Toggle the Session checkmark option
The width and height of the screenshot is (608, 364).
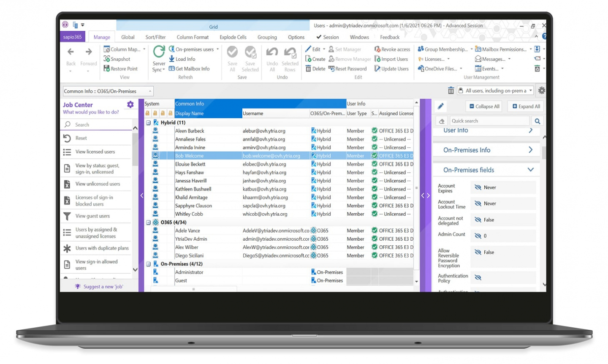(x=328, y=37)
